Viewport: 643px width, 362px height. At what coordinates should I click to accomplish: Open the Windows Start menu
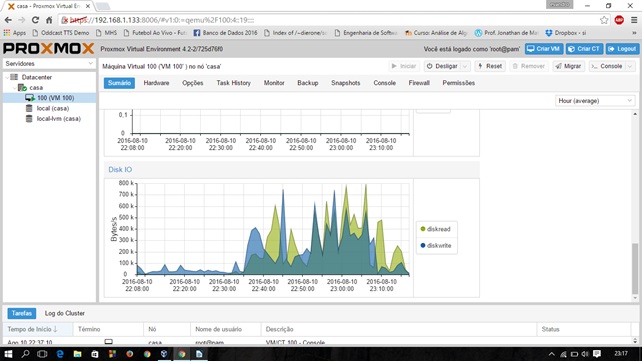[8, 354]
